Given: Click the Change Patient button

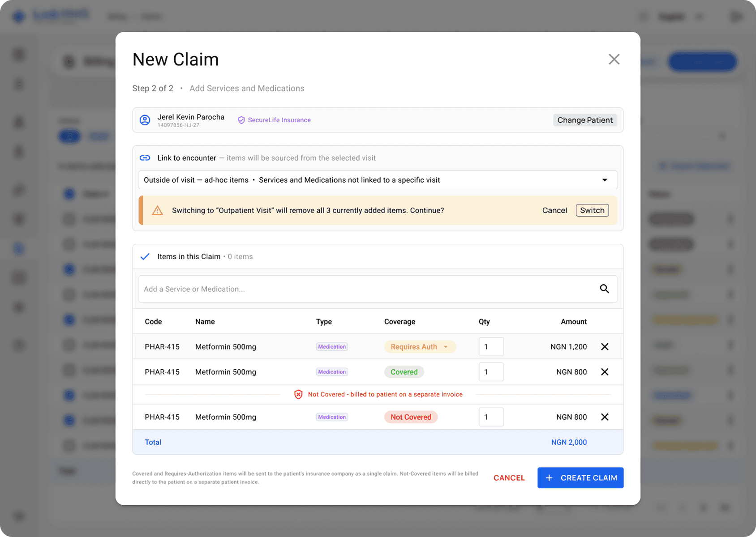Looking at the screenshot, I should 585,120.
